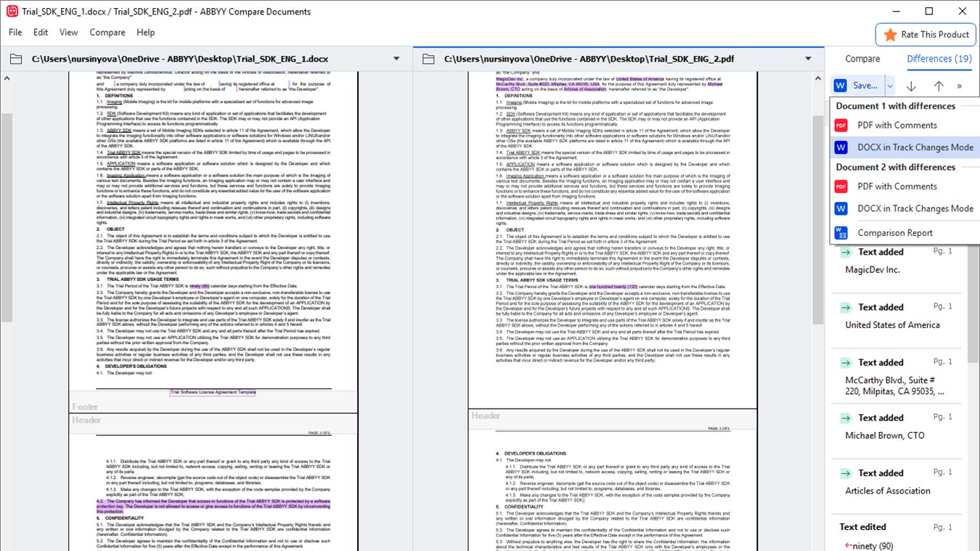
Task: Select Document 2 PDF with Comments
Action: click(x=905, y=186)
